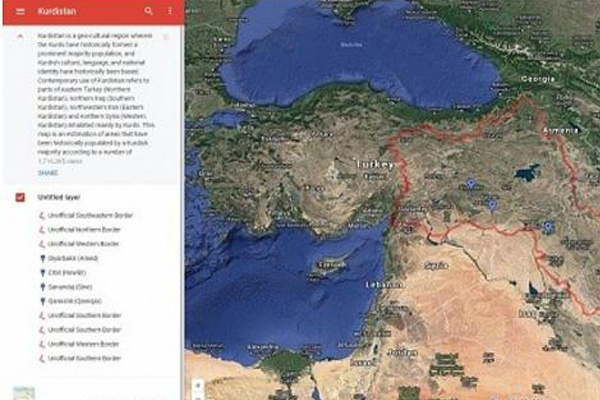The width and height of the screenshot is (600, 400).
Task: Select Unofficial Southeastern Border in the layer list
Action: tap(90, 216)
